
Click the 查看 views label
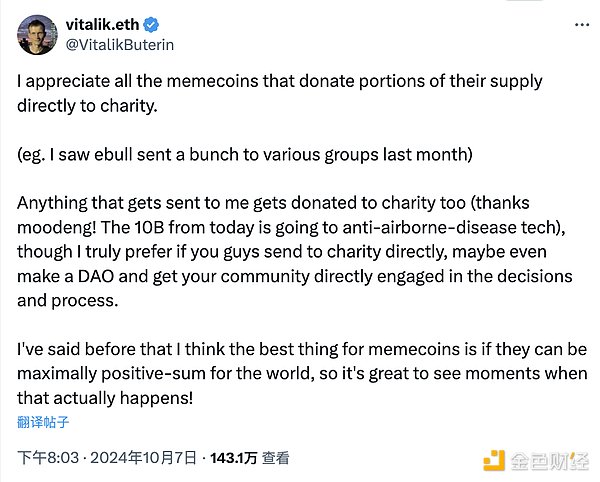click(276, 459)
